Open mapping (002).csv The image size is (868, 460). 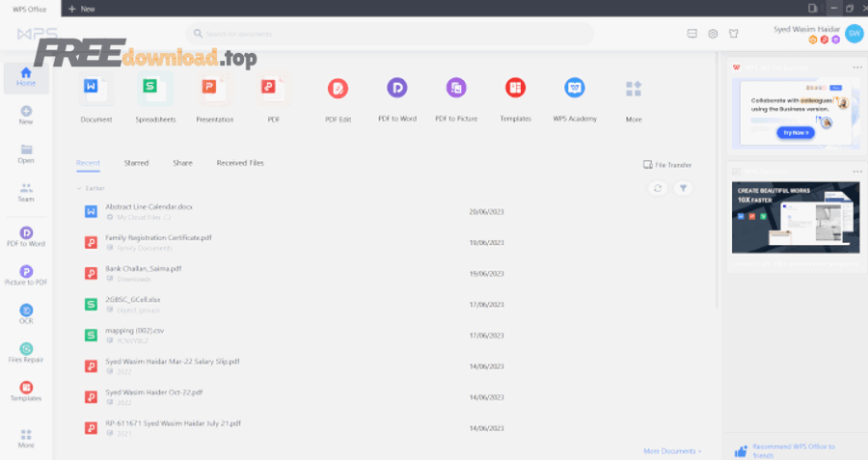134,331
